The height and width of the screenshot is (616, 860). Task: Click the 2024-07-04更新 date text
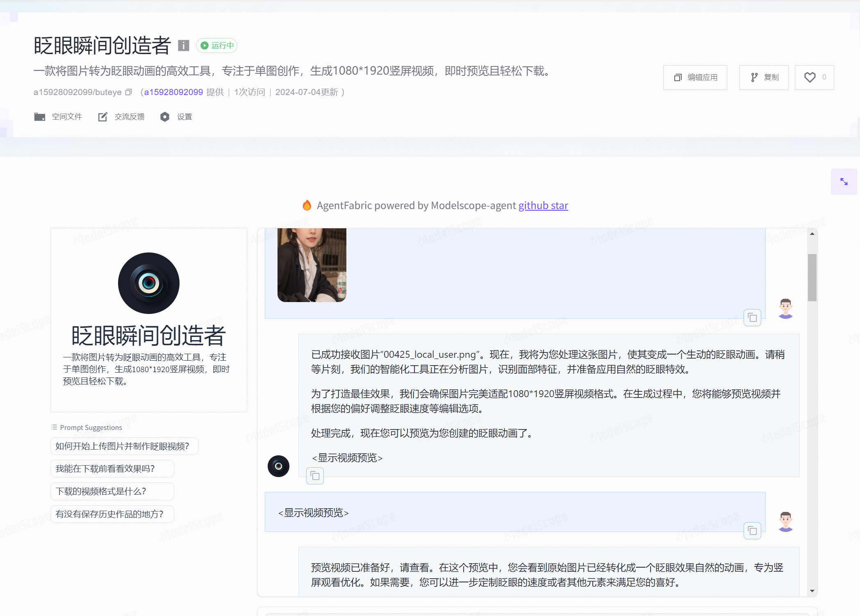click(x=307, y=92)
